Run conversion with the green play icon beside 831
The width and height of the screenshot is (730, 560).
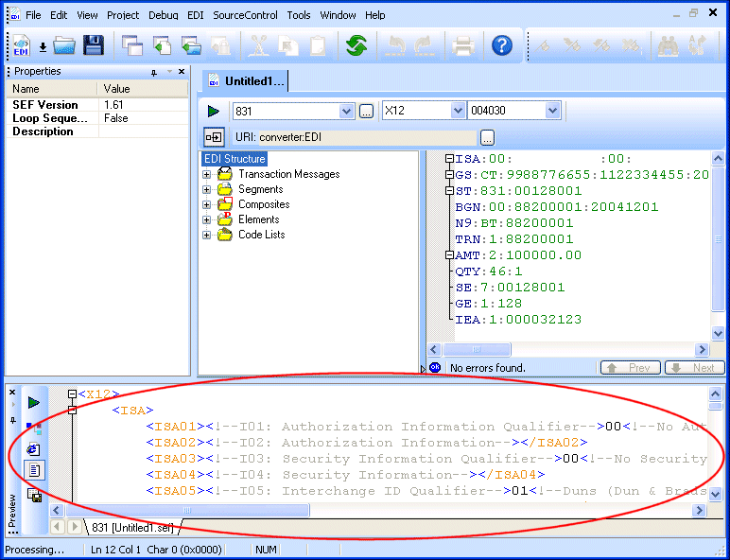coord(214,111)
